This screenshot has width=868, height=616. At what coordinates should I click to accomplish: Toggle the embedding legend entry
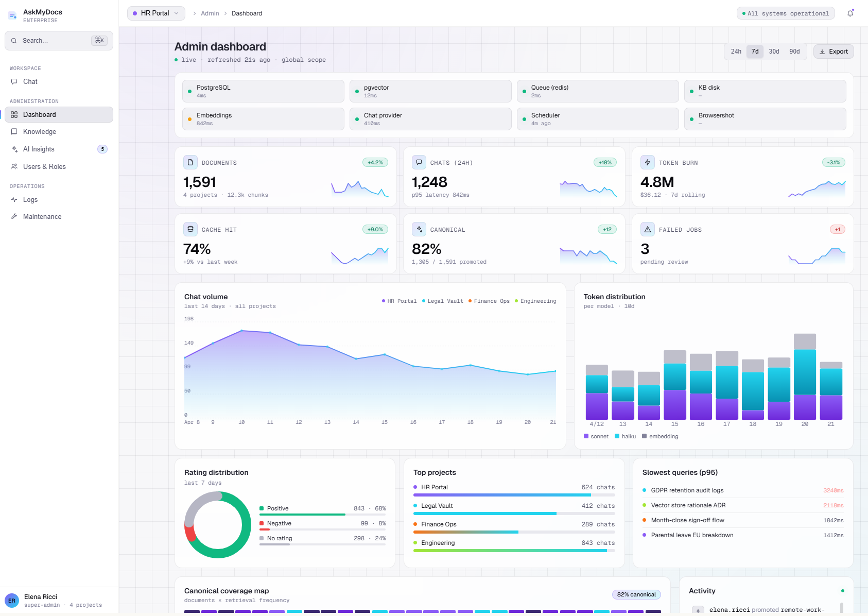tap(660, 436)
